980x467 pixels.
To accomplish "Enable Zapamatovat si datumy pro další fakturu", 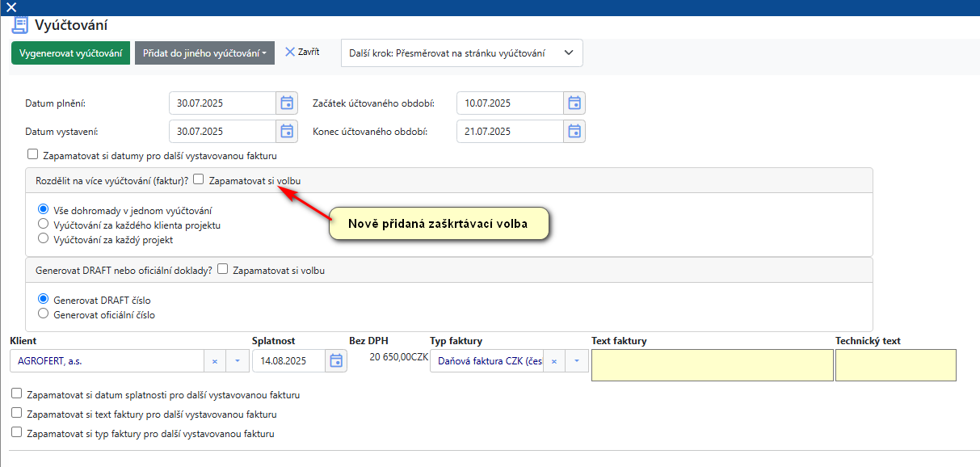I will click(33, 154).
